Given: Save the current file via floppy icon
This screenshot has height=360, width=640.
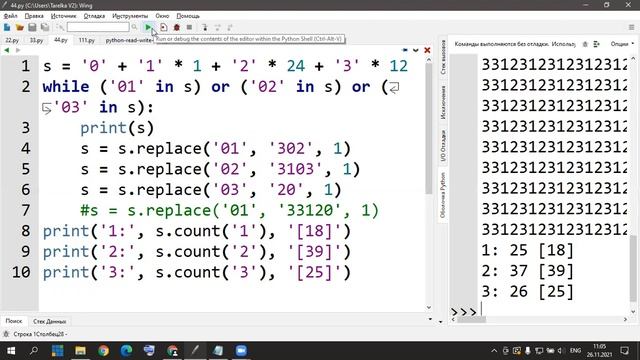Looking at the screenshot, I should (32, 27).
